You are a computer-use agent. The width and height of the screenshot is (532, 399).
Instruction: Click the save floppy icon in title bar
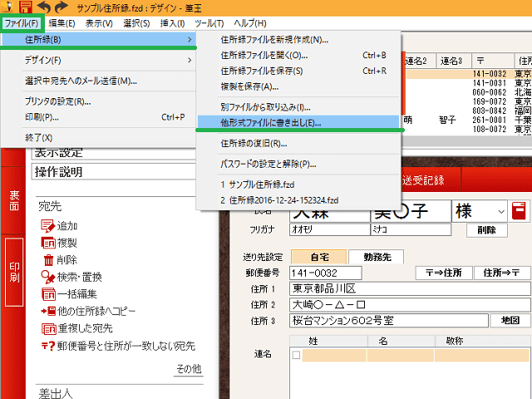click(x=25, y=6)
